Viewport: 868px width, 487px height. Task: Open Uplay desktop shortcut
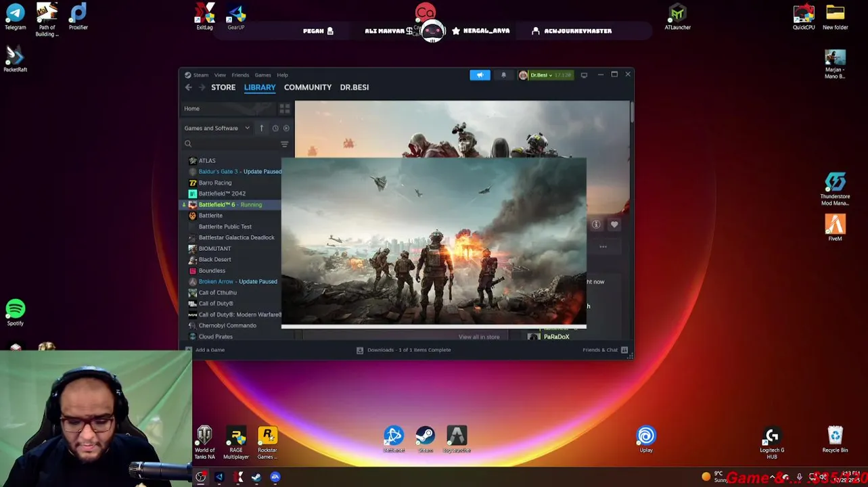click(x=646, y=440)
